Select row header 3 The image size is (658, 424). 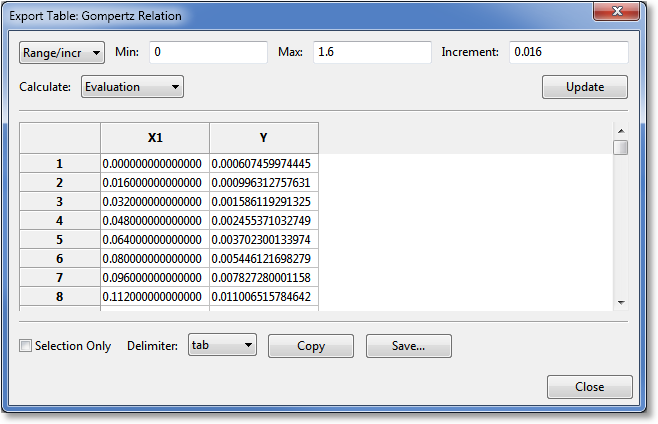(60, 202)
